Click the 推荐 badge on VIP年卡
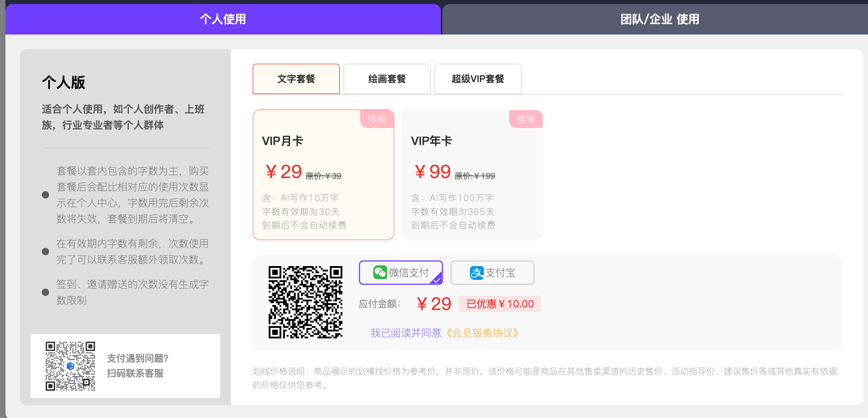The height and width of the screenshot is (418, 868). [x=526, y=119]
